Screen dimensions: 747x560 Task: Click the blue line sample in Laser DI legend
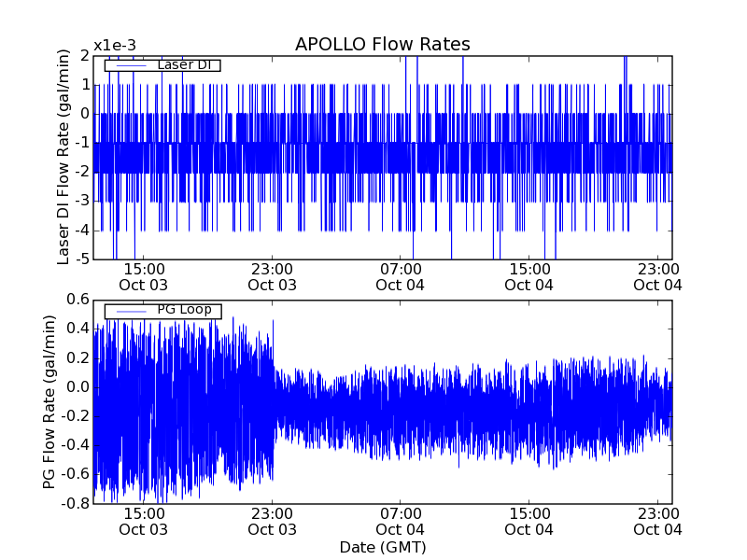pos(126,65)
